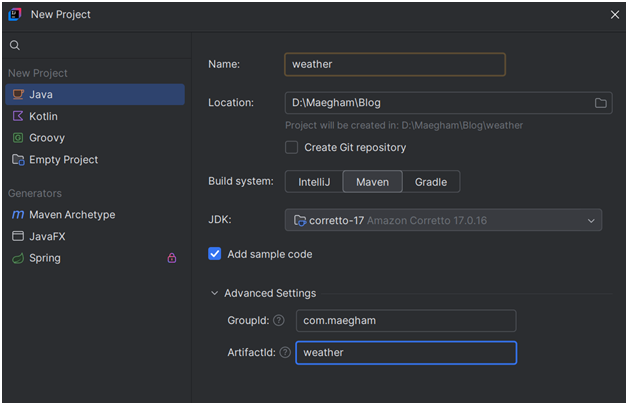Screen dimensions: 628x405
Task: Click the GroupId com.maegham field
Action: coord(405,320)
